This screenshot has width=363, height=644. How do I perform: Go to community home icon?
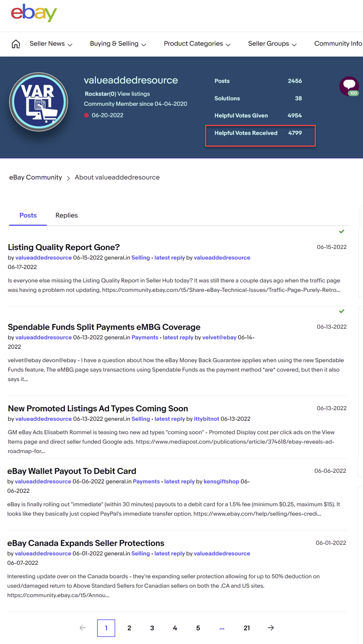click(x=16, y=44)
